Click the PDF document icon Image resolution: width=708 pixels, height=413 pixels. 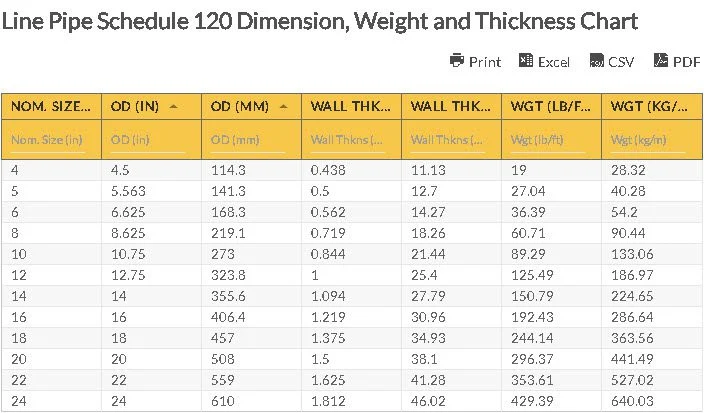coord(661,61)
